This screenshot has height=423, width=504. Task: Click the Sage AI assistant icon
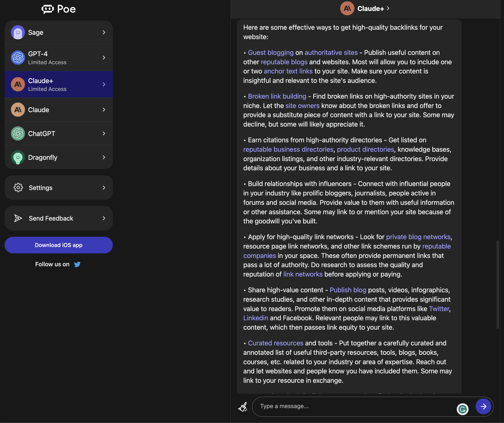click(x=17, y=32)
